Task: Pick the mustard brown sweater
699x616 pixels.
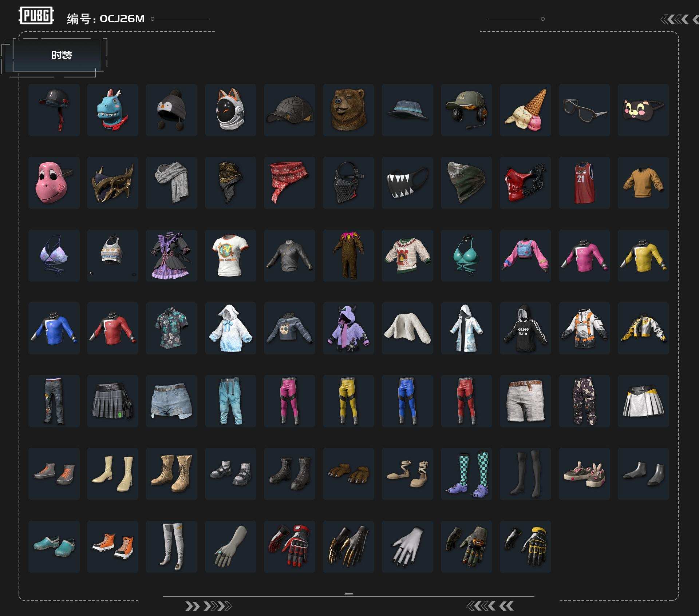Action: (x=643, y=183)
